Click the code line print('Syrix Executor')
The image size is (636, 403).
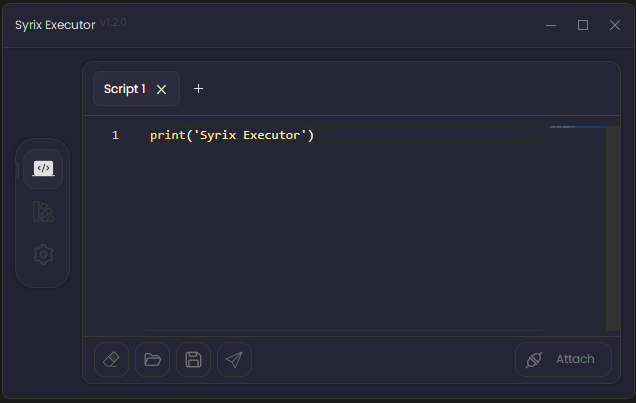coord(232,135)
